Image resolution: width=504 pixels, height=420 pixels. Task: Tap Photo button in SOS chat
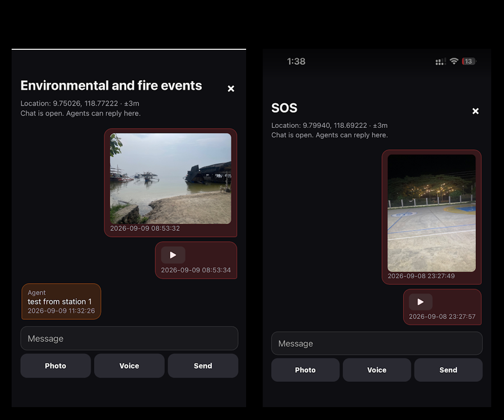coord(306,370)
